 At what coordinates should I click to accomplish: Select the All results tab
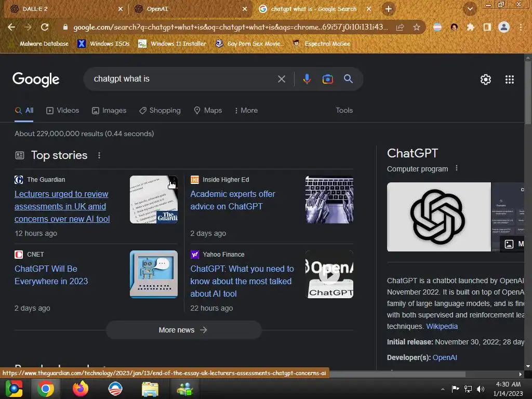(x=24, y=110)
